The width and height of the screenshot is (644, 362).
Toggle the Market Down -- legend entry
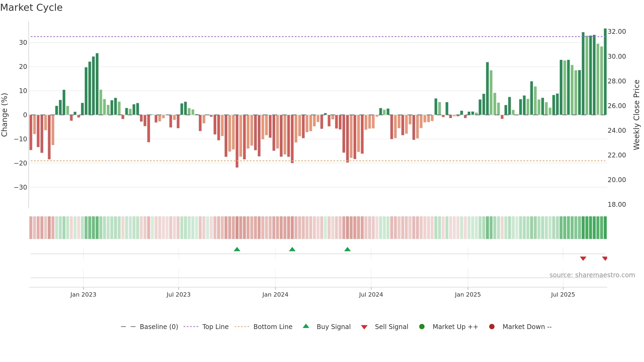pos(520,327)
